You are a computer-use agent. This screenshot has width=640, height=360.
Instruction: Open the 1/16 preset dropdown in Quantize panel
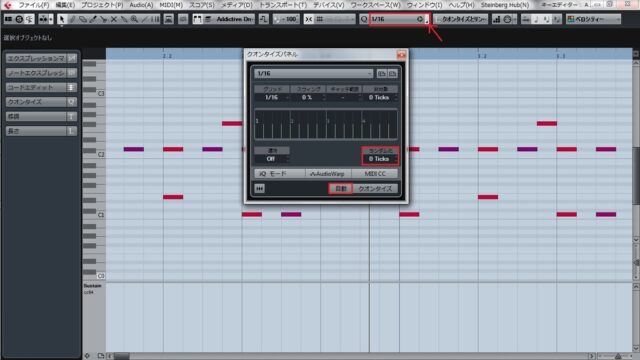pos(313,73)
